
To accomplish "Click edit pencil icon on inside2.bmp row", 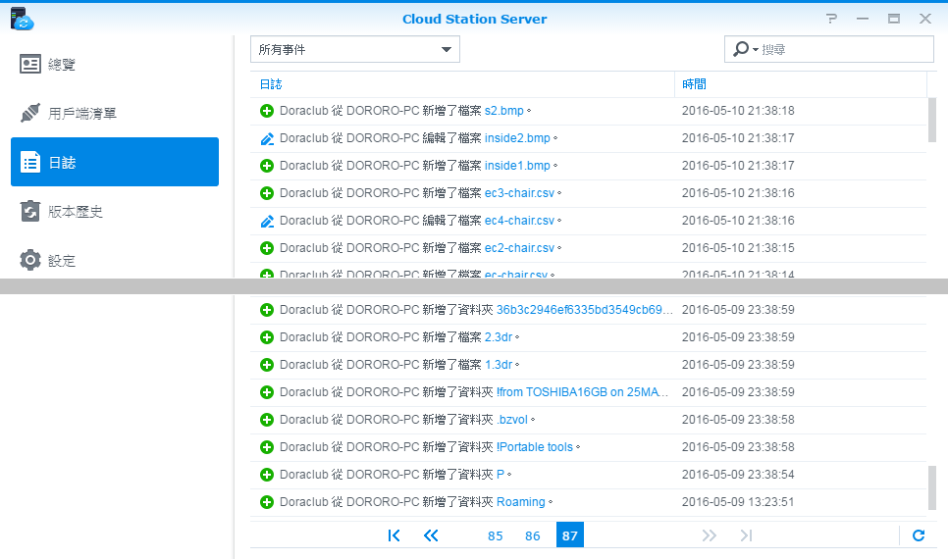I will click(267, 138).
